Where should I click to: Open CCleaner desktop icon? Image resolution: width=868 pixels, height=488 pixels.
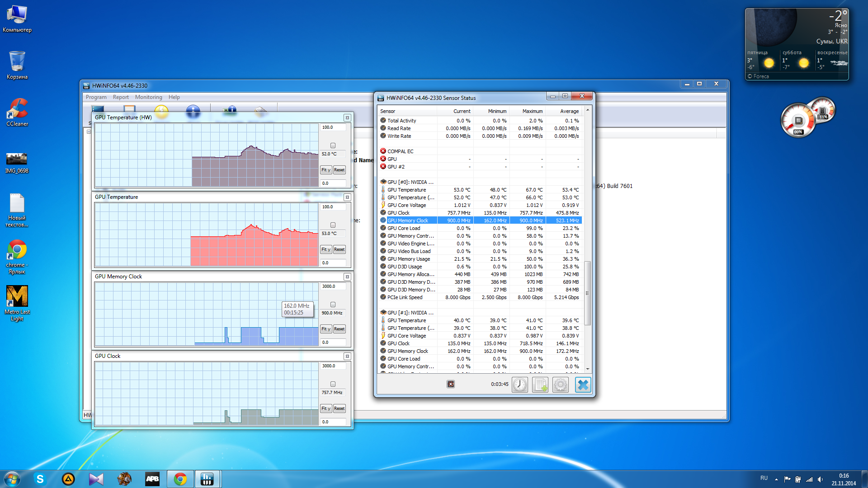(x=17, y=112)
